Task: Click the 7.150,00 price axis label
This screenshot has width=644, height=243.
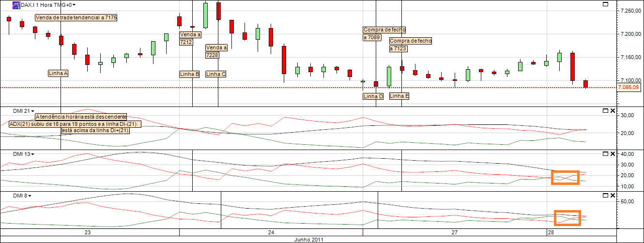Action: click(630, 57)
